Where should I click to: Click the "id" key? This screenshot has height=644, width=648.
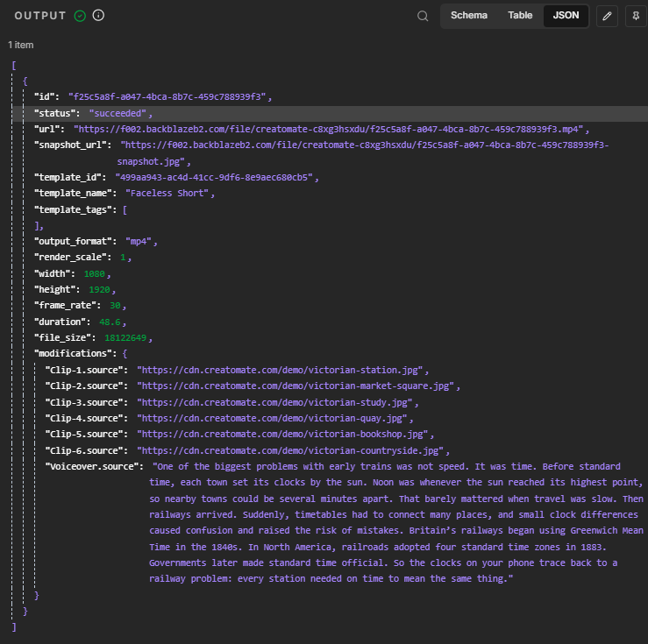pyautogui.click(x=45, y=96)
